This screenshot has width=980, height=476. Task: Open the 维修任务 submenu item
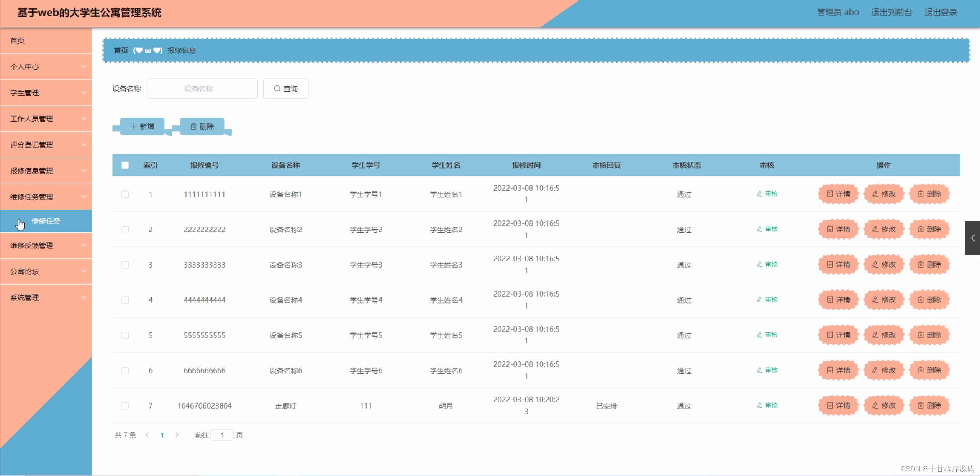coord(46,221)
